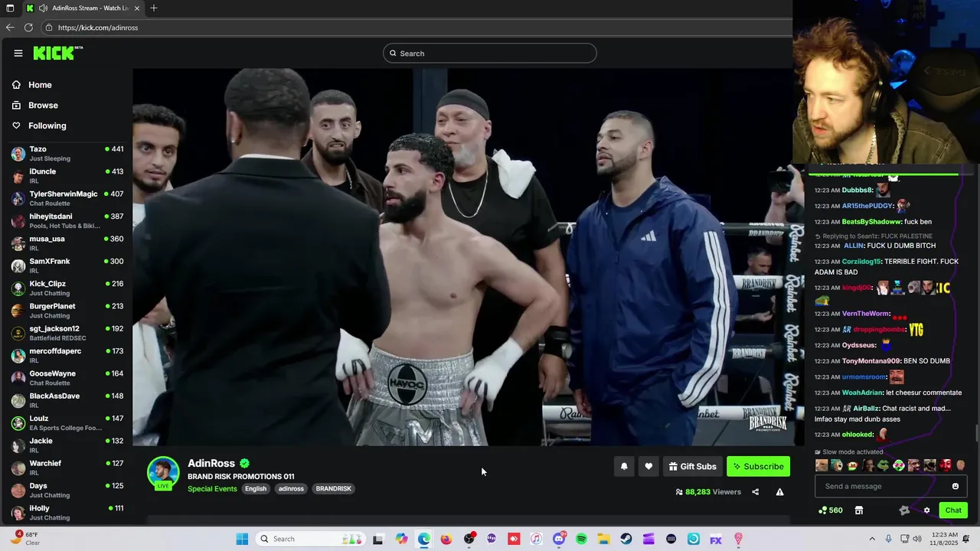Click the notification bell for AdinRoss
This screenshot has height=551, width=980.
624,466
